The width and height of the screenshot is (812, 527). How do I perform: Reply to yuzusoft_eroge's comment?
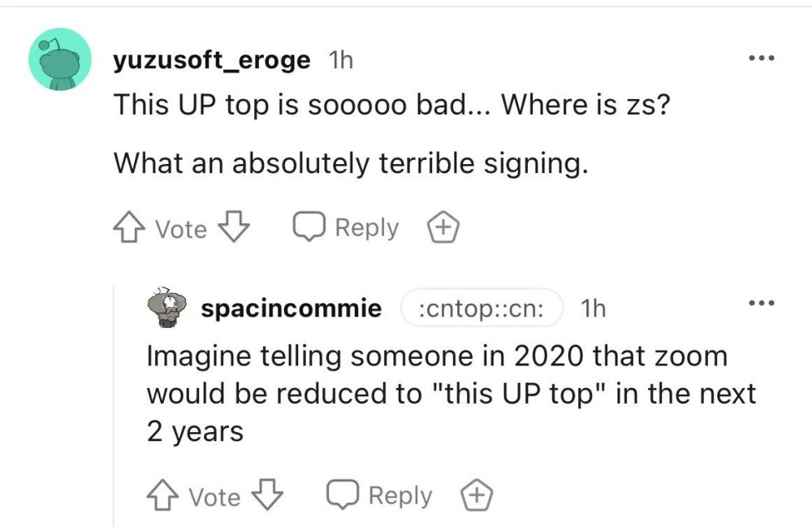pos(347,228)
